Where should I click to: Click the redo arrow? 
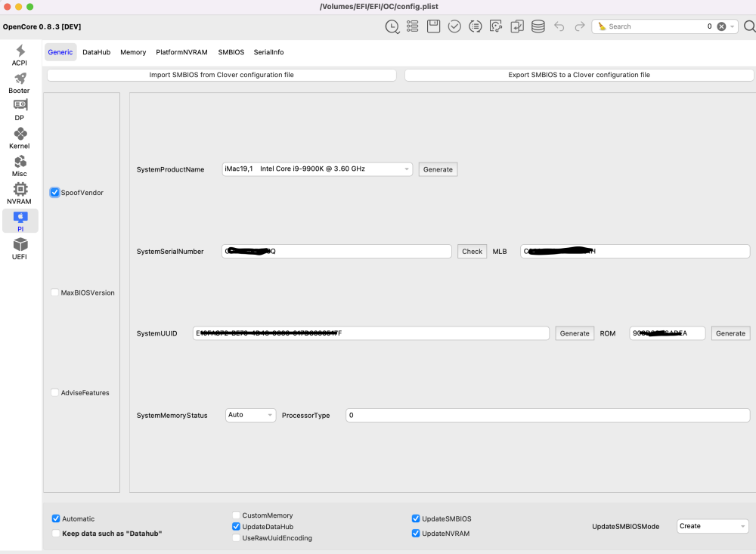click(580, 26)
